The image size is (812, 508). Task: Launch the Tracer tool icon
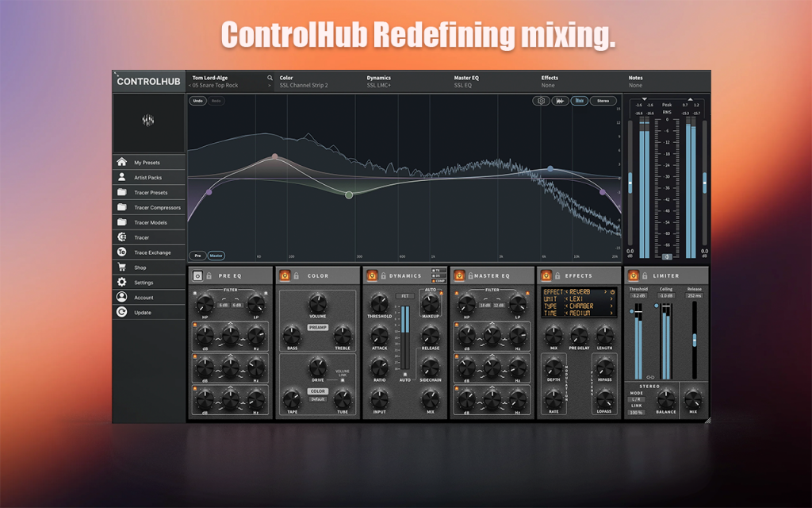point(121,237)
